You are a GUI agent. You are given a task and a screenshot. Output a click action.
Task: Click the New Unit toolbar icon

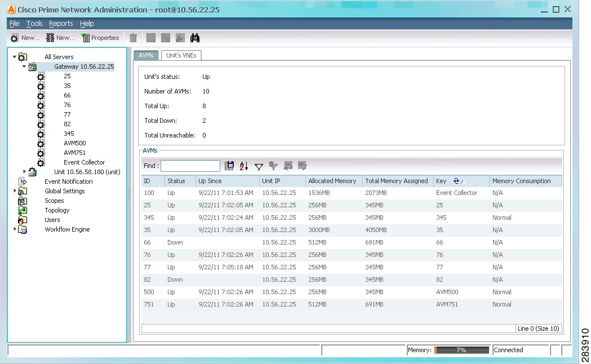[60, 38]
